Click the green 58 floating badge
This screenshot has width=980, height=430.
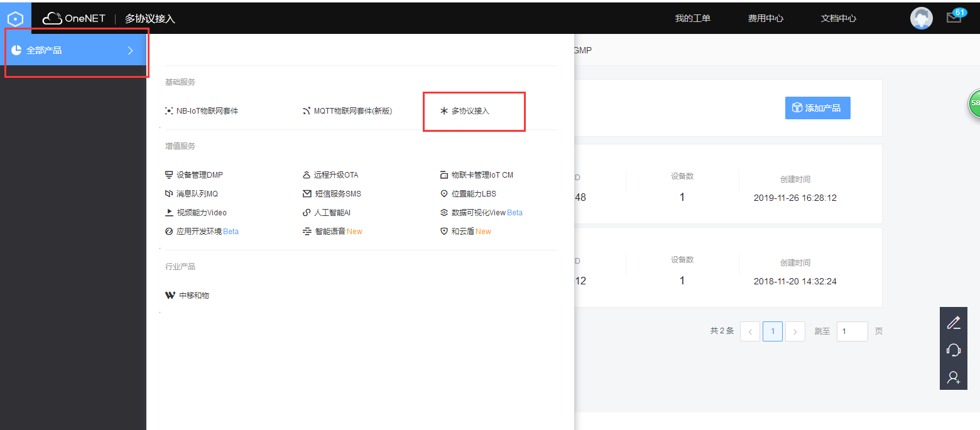point(974,104)
